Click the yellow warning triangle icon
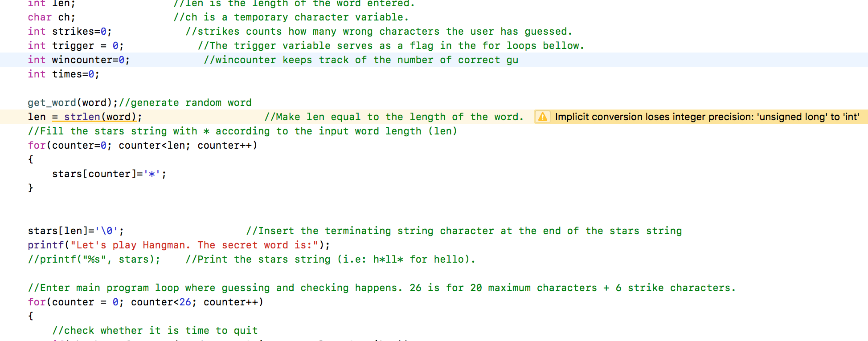The width and height of the screenshot is (868, 341). [542, 117]
